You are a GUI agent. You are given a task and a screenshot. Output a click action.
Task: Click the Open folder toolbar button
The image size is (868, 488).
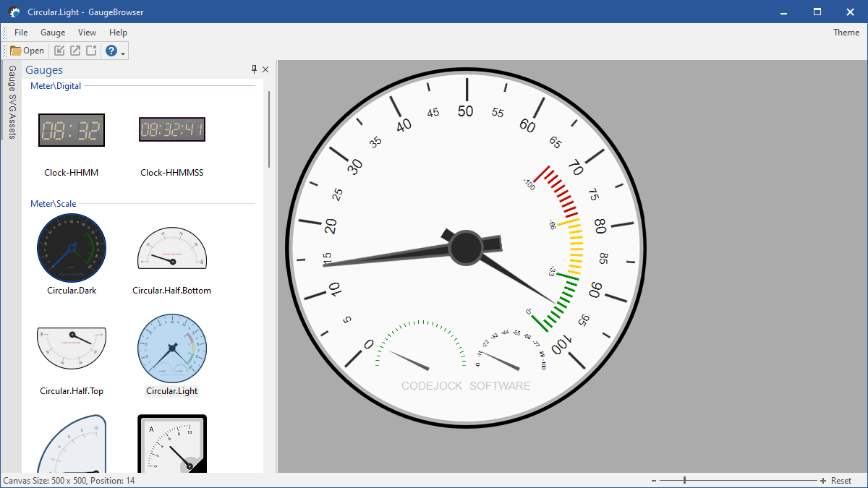point(27,51)
